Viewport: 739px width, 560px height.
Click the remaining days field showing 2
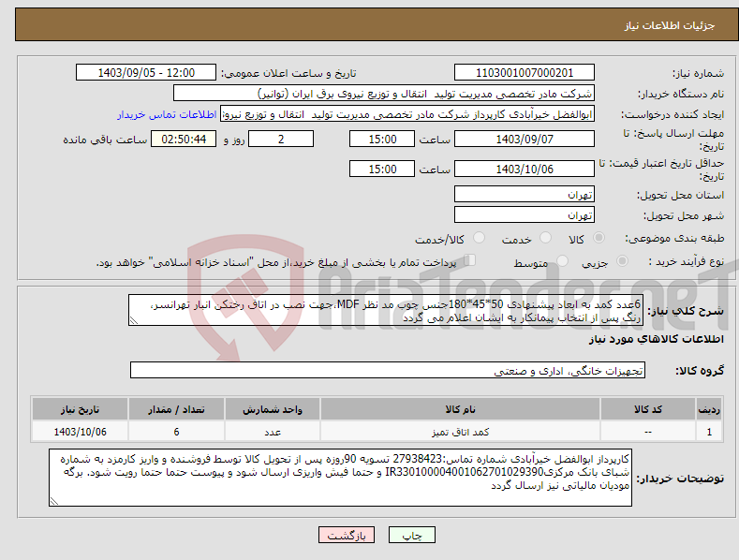pos(281,139)
